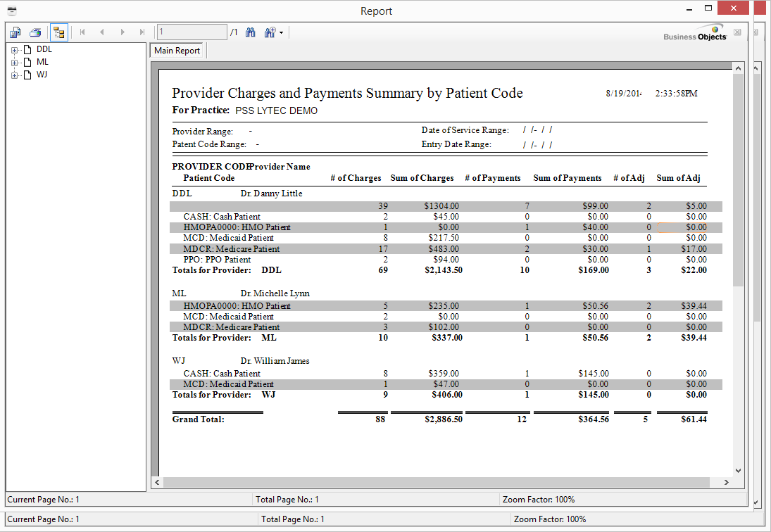Expand the DDL group in the tree
This screenshot has width=771, height=532.
coord(14,50)
